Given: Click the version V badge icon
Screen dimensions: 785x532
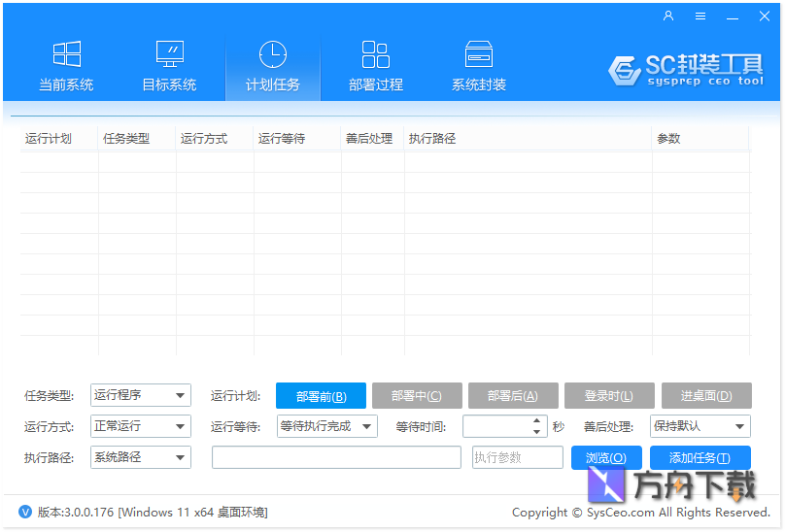Looking at the screenshot, I should click(25, 512).
